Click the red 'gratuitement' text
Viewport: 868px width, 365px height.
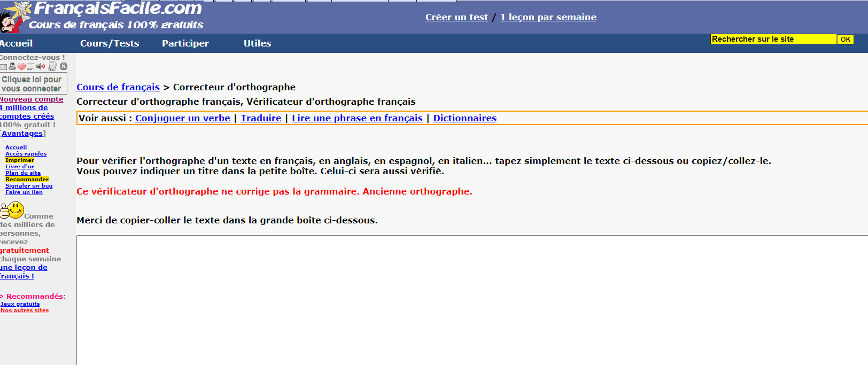[25, 250]
